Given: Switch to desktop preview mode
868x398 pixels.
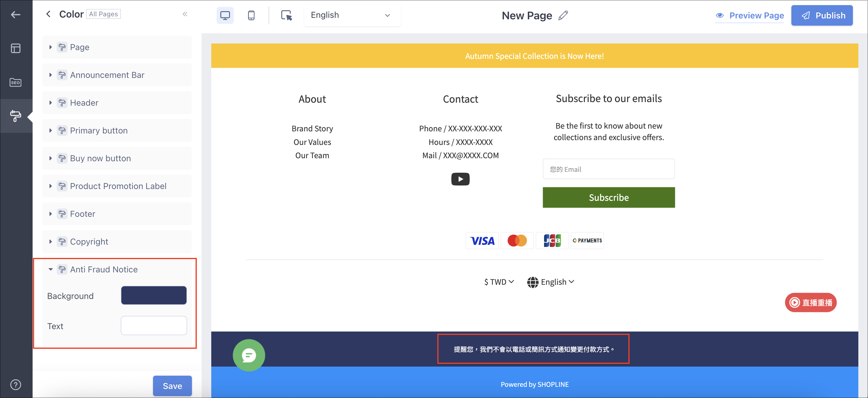Looking at the screenshot, I should click(x=225, y=15).
